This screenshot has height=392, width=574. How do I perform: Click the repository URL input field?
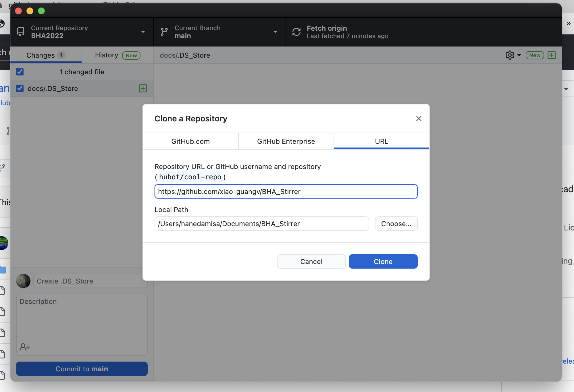pos(286,191)
